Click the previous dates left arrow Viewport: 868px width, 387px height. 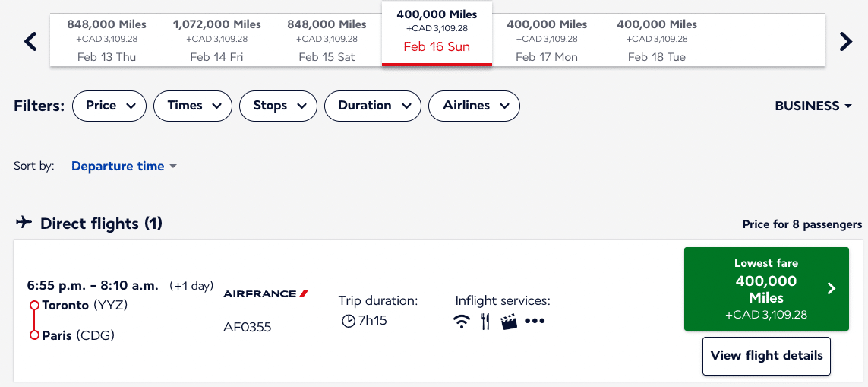(30, 41)
